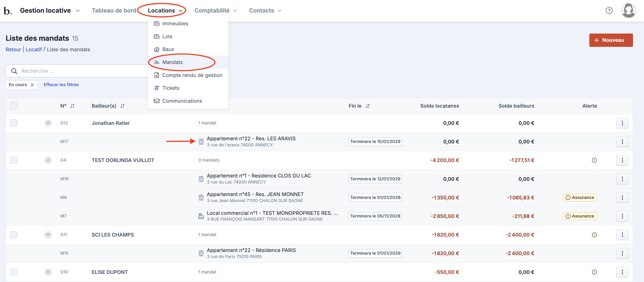Open the Comptabilité dropdown menu
The height and width of the screenshot is (282, 644).
click(215, 11)
